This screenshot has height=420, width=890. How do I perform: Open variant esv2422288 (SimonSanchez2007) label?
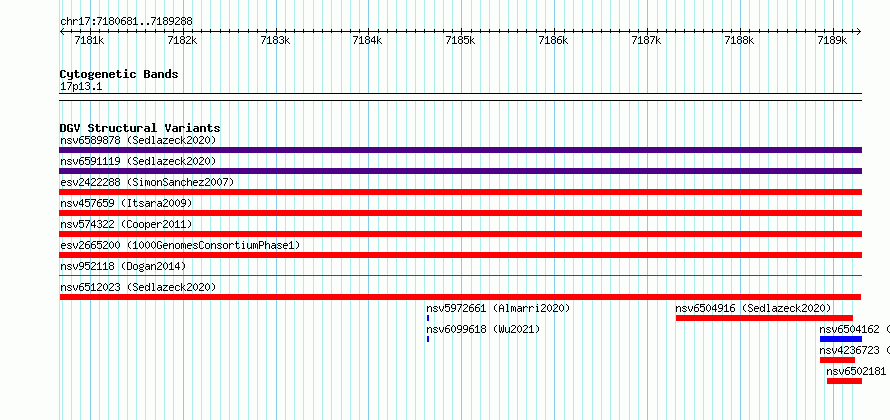pos(147,182)
